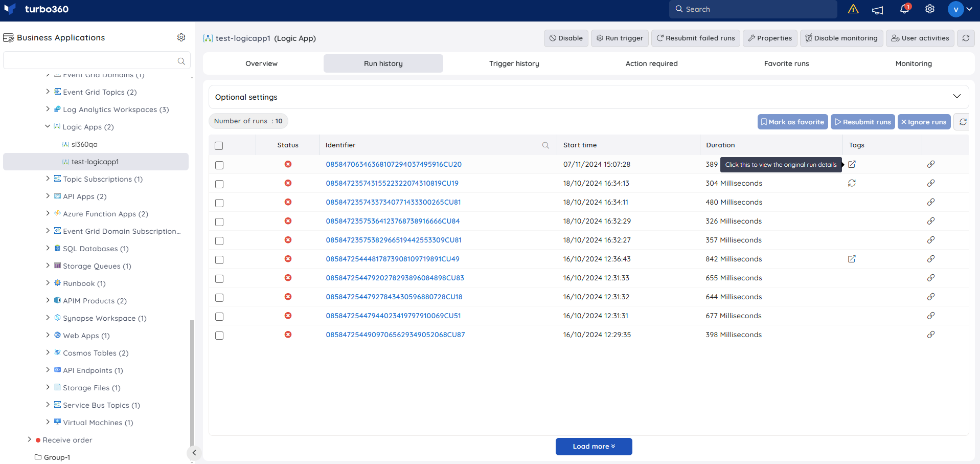Open Properties for the Logic App
This screenshot has height=464, width=980.
770,38
